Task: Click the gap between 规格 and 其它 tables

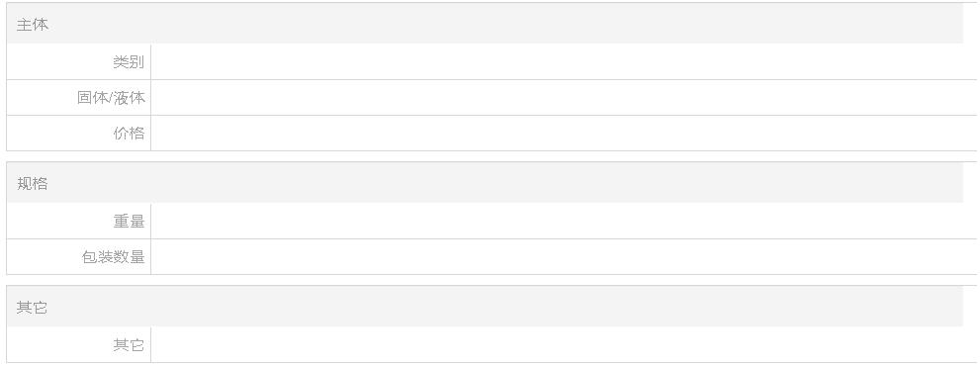Action: [491, 280]
